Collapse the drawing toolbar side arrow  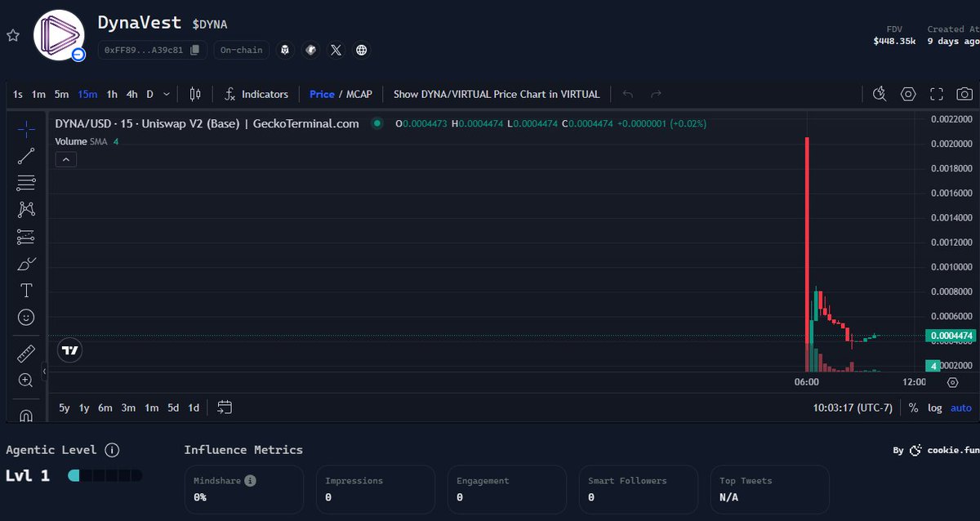coord(45,372)
